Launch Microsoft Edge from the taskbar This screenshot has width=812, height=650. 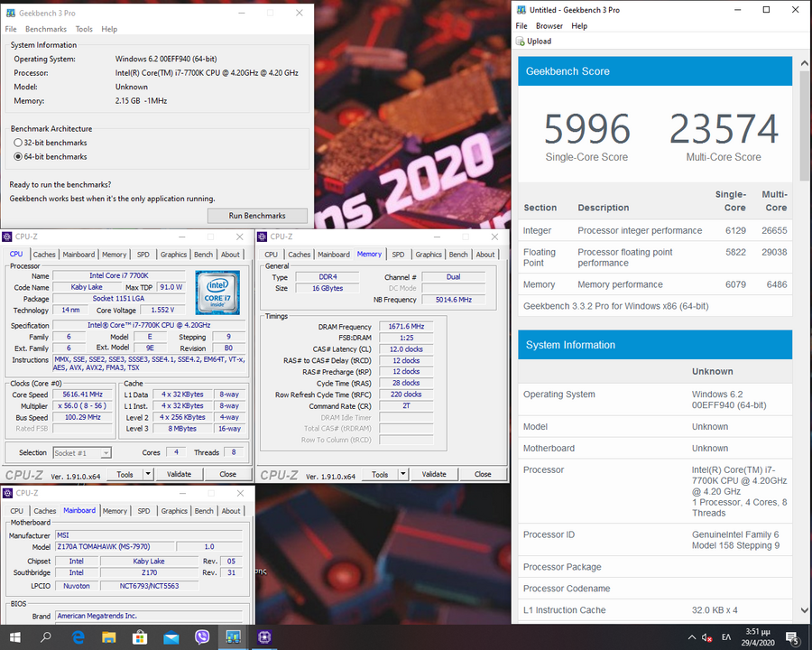tap(78, 637)
